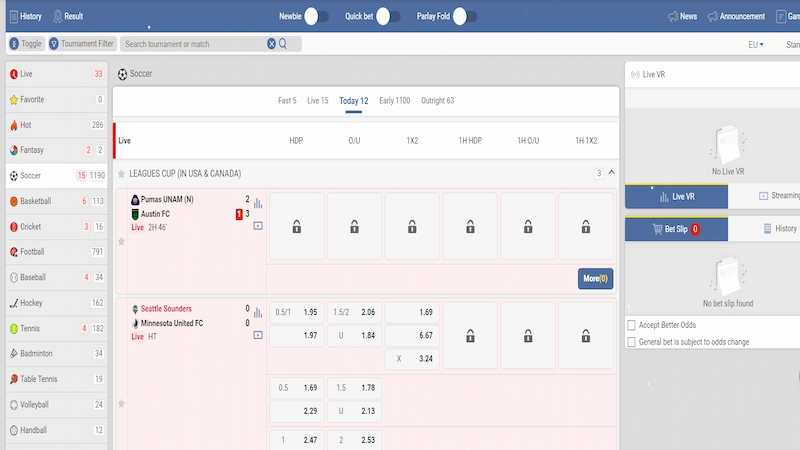Image resolution: width=800 pixels, height=450 pixels.
Task: Star the Pumas UNAM vs Austin match
Action: pos(122,241)
